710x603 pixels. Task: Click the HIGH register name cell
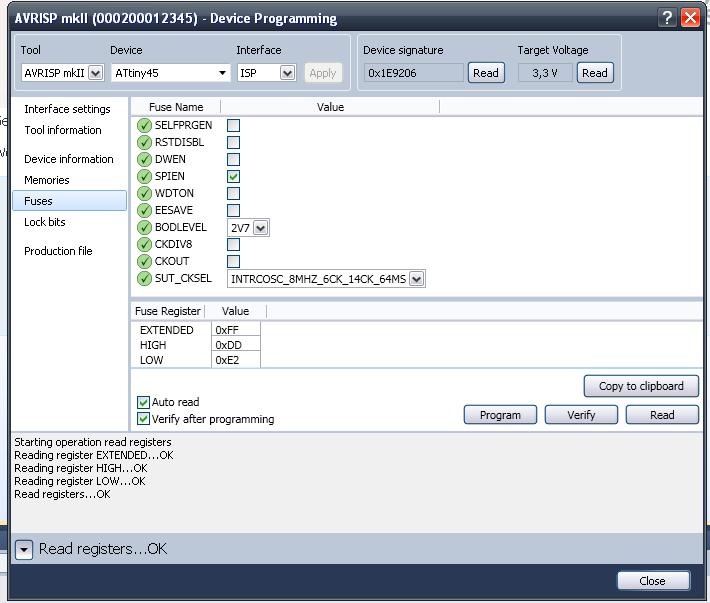153,345
